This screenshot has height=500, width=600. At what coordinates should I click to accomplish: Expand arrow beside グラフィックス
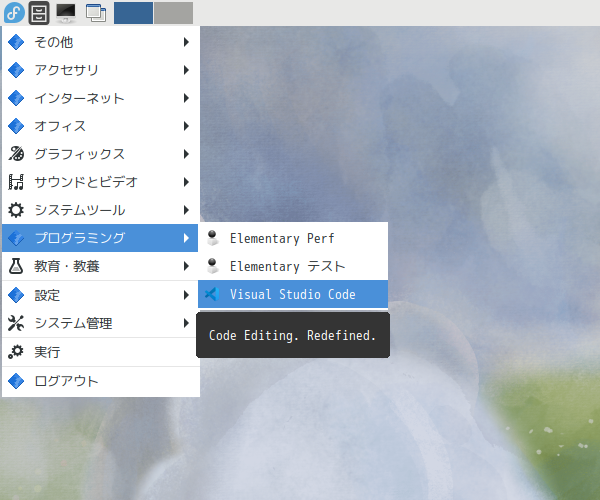click(186, 154)
